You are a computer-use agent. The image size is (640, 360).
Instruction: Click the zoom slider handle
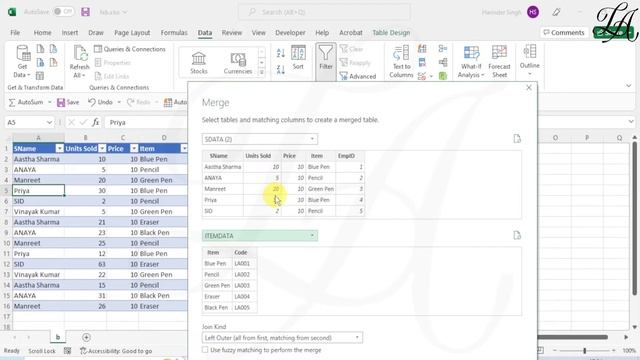click(584, 351)
